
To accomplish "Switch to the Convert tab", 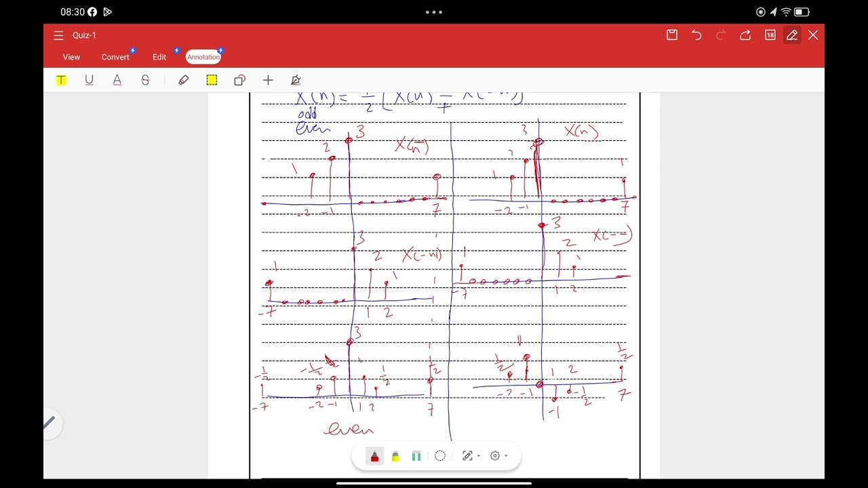I will [115, 57].
